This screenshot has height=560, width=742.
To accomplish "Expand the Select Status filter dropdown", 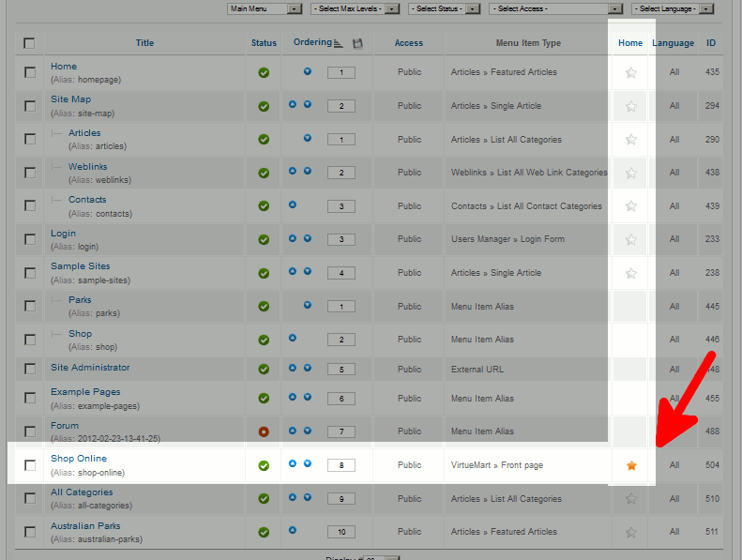I will click(x=446, y=9).
